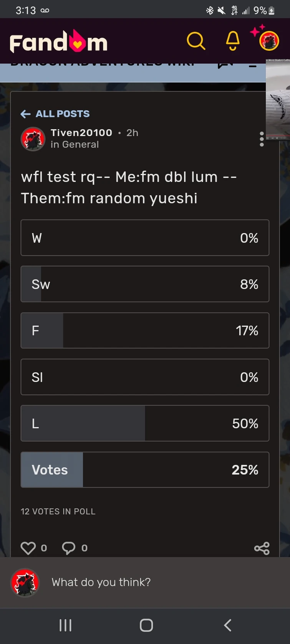Viewport: 290px width, 644px height.
Task: Play the picture-in-picture video thumbnail
Action: (278, 100)
